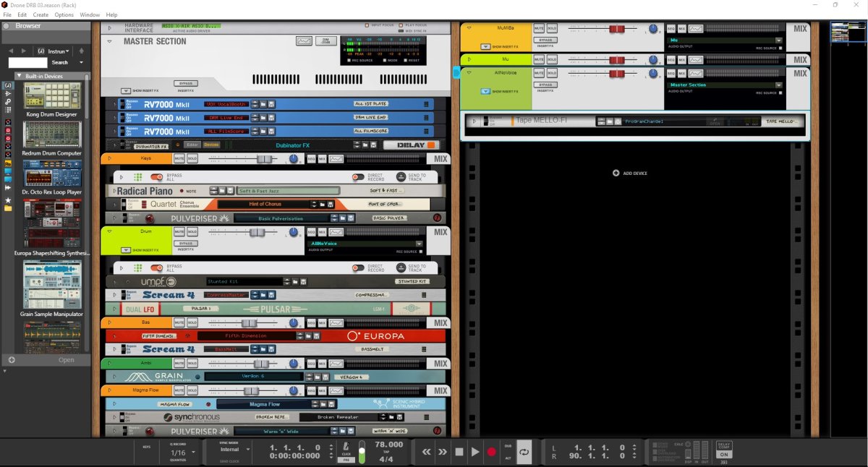
Task: Collapse the Built-in Devices tree section
Action: pyautogui.click(x=19, y=76)
